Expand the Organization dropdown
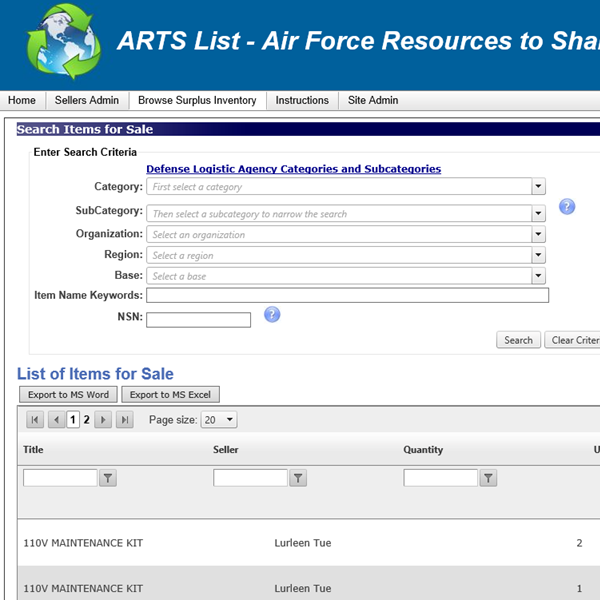The width and height of the screenshot is (600, 600). (538, 235)
